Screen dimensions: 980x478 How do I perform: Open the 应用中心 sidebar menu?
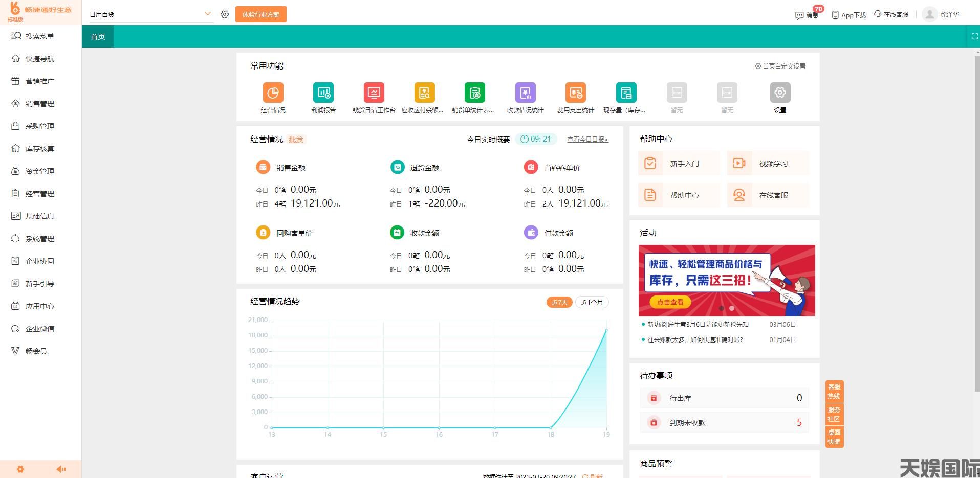tap(40, 306)
